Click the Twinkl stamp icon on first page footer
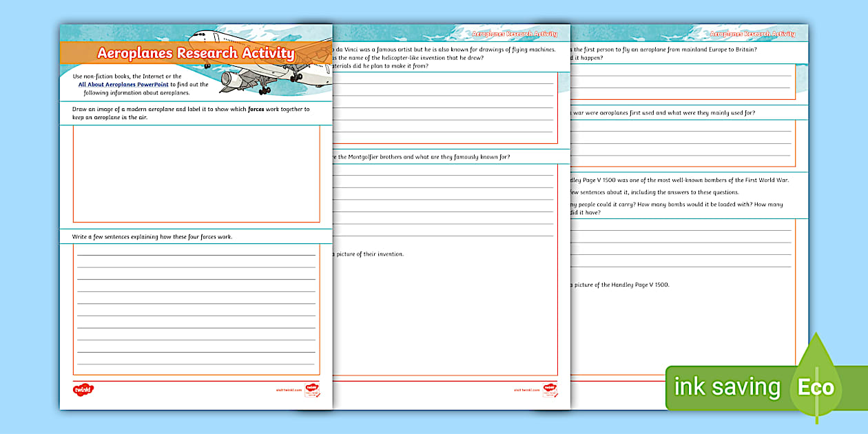The height and width of the screenshot is (434, 868). 312,390
